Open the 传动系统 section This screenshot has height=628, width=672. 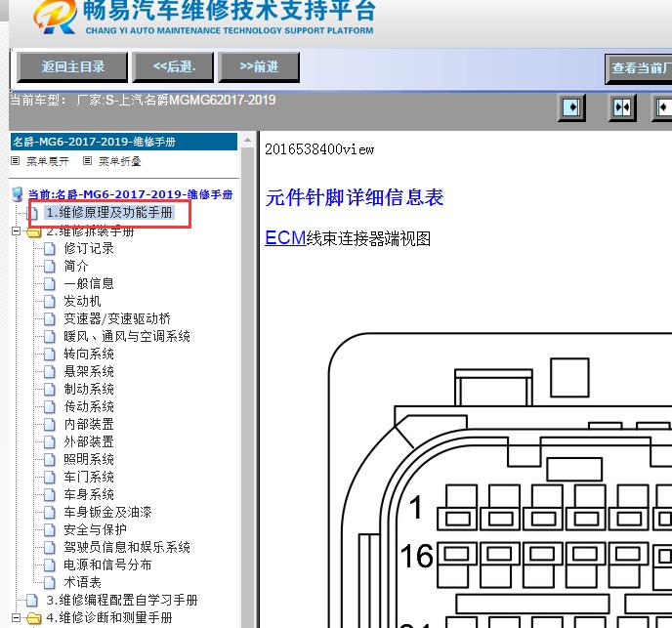click(x=89, y=406)
